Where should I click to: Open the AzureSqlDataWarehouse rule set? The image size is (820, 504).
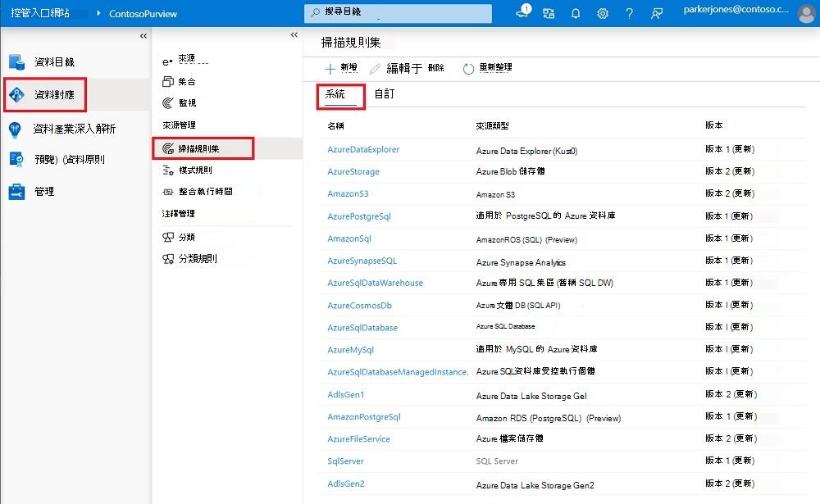coord(375,283)
